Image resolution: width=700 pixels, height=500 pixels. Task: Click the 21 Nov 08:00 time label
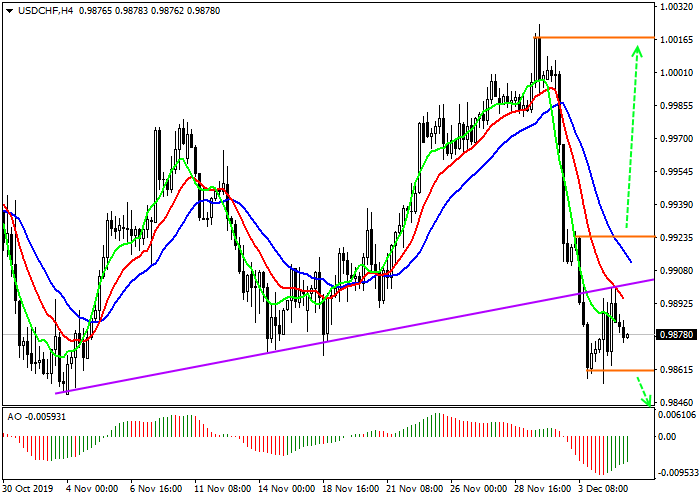[415, 489]
